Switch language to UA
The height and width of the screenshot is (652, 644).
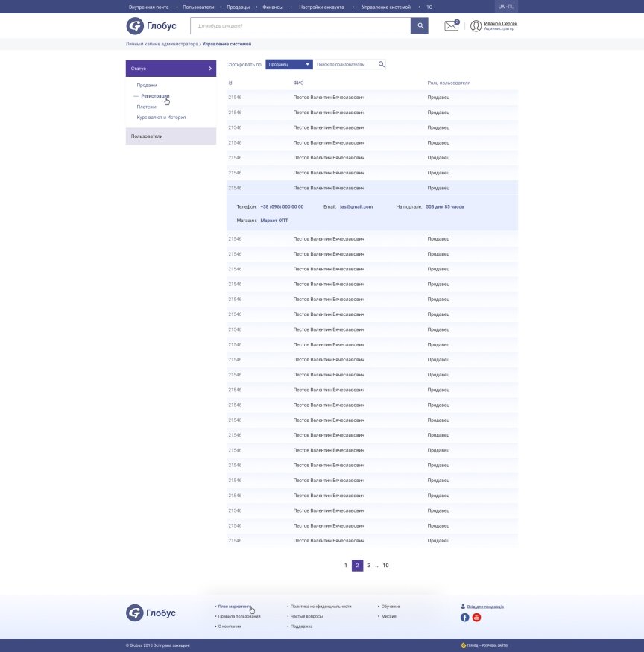coord(502,7)
